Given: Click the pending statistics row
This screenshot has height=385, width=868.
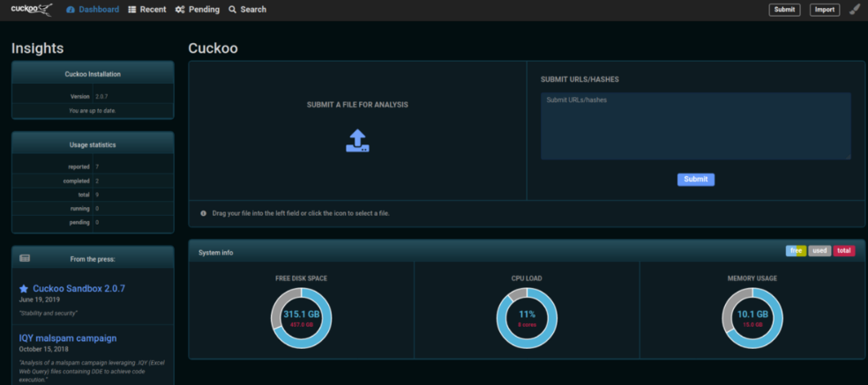Looking at the screenshot, I should (x=93, y=222).
